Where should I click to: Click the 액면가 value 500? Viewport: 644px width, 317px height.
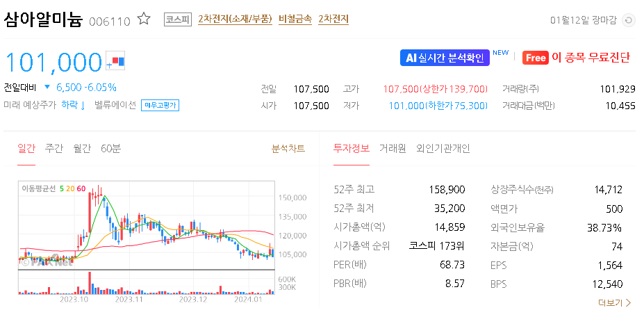tap(614, 209)
